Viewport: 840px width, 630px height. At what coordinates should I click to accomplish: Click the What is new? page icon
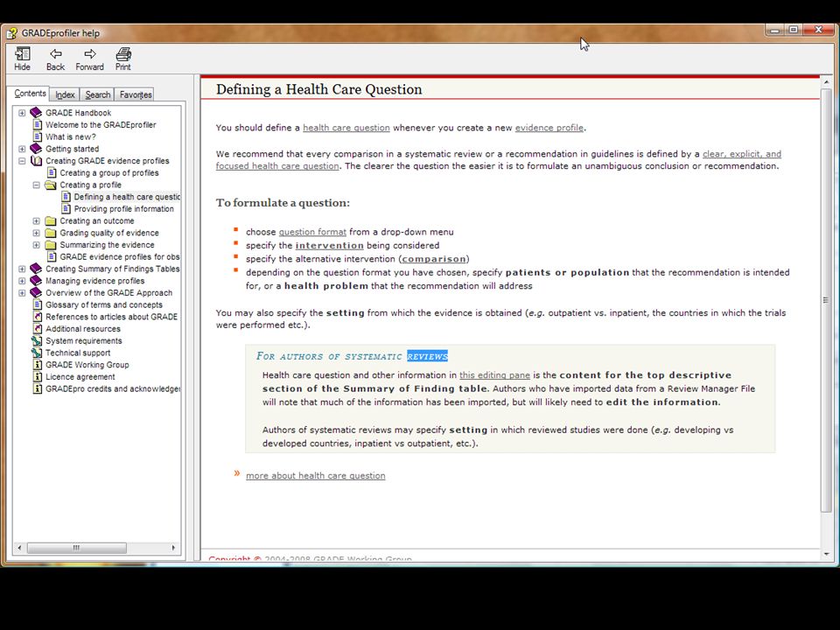point(38,136)
